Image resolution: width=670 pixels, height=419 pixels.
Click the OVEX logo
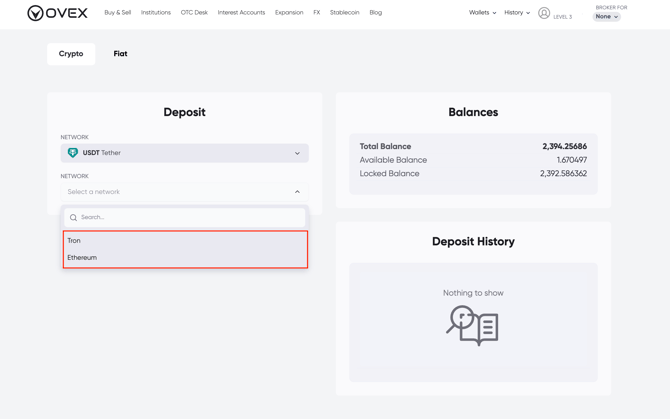[x=57, y=13]
